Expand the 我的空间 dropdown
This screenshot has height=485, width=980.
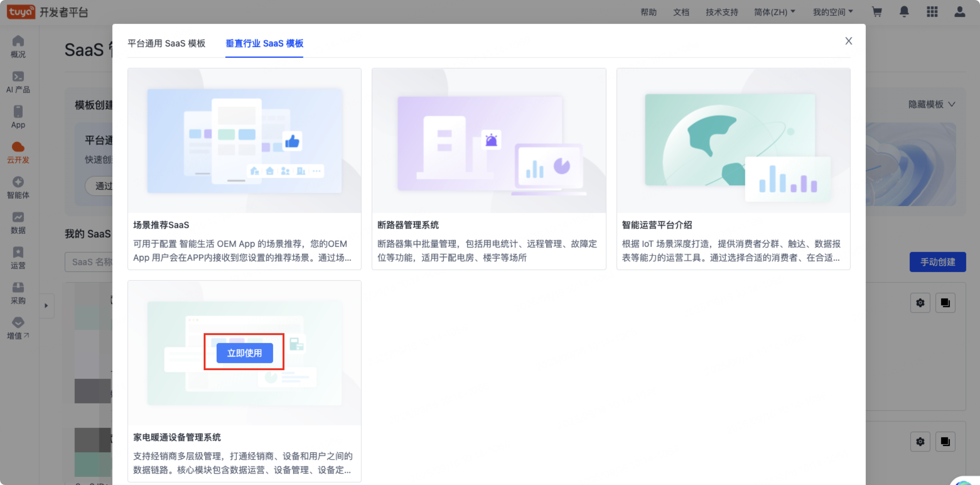pyautogui.click(x=833, y=12)
